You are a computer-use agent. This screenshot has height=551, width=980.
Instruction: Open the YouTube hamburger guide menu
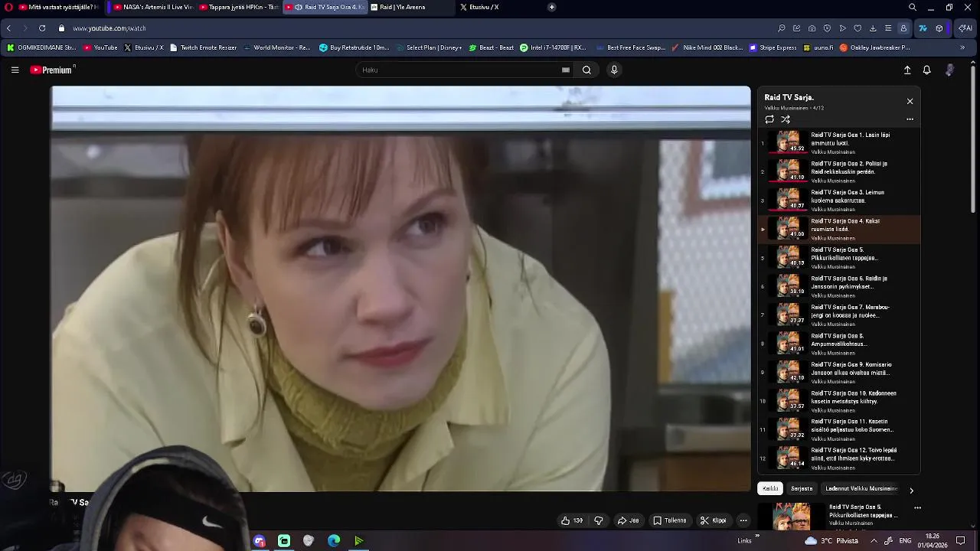coord(15,70)
